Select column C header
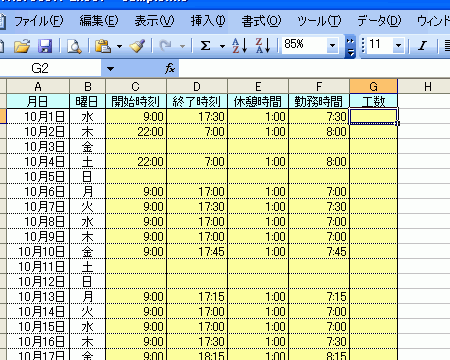This screenshot has width=450, height=360. (x=136, y=87)
